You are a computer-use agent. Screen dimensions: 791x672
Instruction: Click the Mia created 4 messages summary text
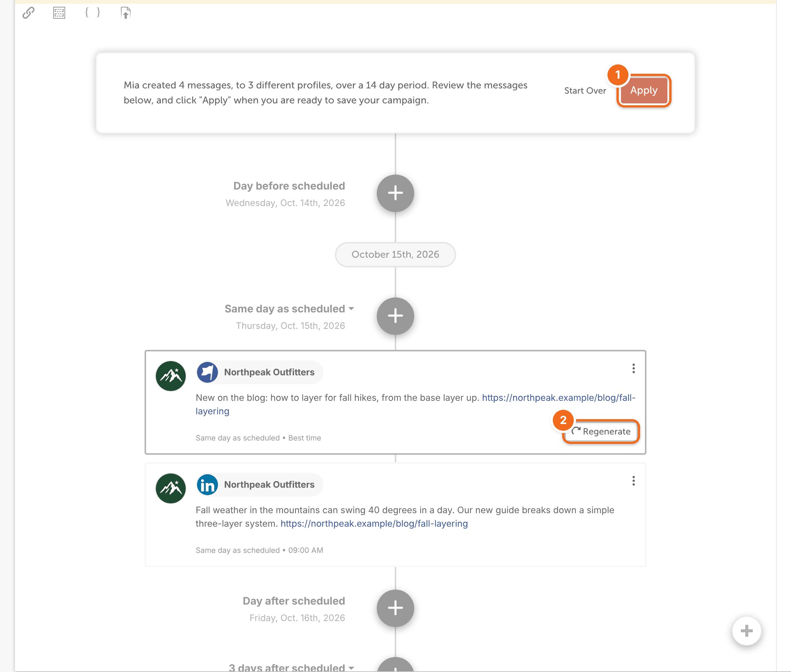pos(325,93)
